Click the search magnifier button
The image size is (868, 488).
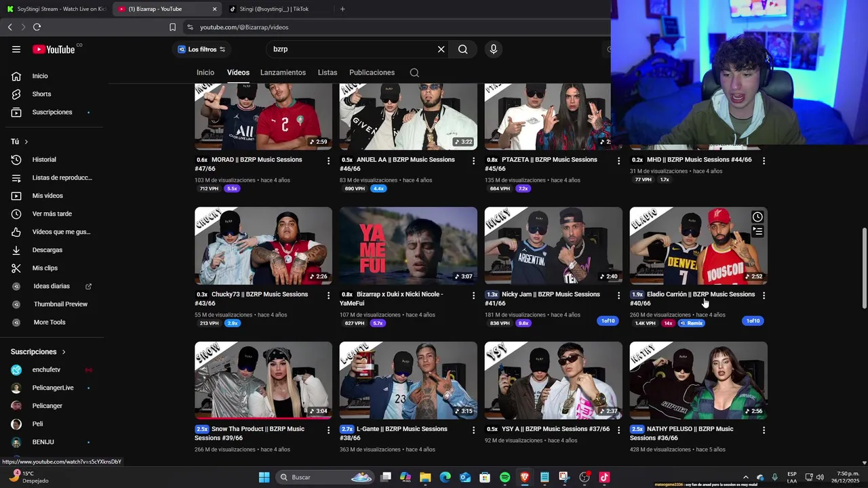click(462, 49)
